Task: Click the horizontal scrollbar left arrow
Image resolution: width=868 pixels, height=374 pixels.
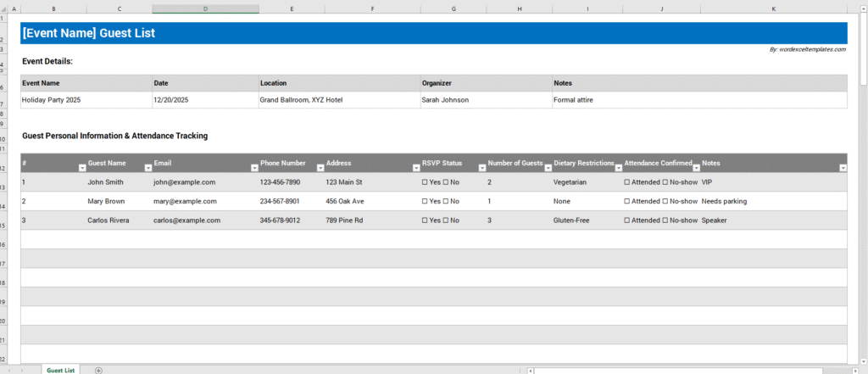Action: (x=531, y=370)
